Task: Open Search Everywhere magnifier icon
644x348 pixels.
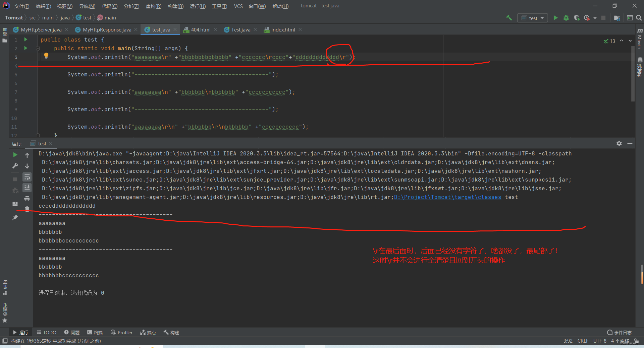Action: click(x=639, y=17)
